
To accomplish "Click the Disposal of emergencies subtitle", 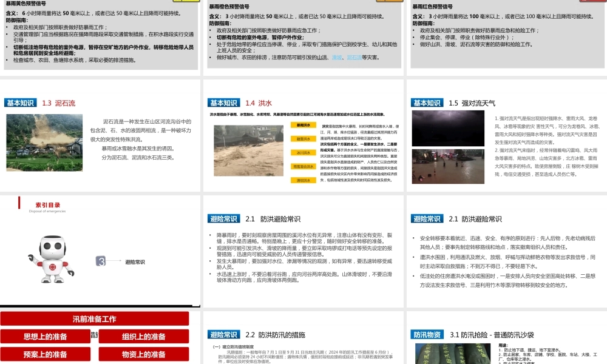I will coord(47,211).
